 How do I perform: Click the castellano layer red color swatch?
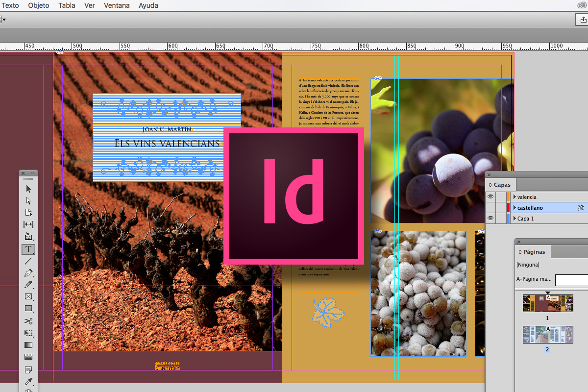pyautogui.click(x=508, y=208)
